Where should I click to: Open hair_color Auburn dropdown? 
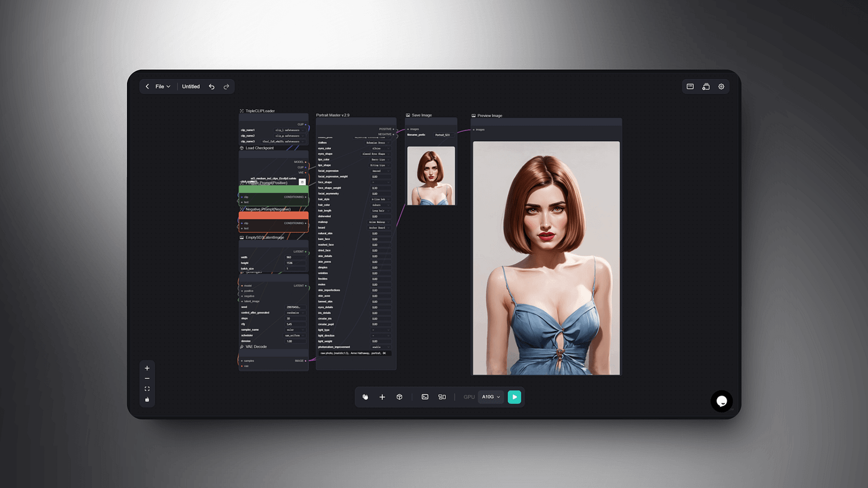pos(380,205)
